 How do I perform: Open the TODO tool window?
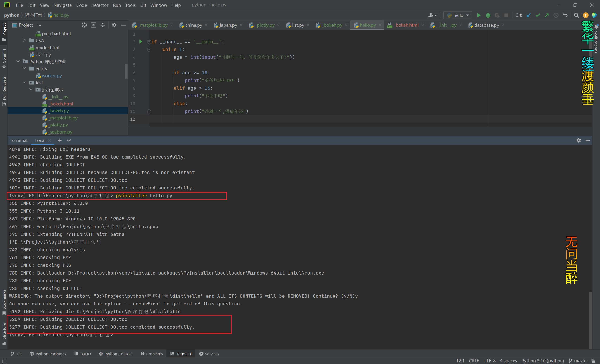83,354
